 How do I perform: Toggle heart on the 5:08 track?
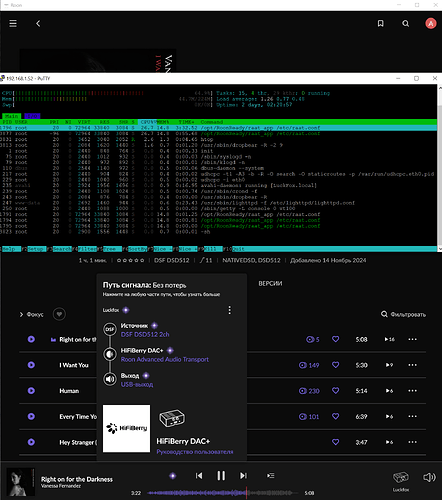(x=336, y=339)
